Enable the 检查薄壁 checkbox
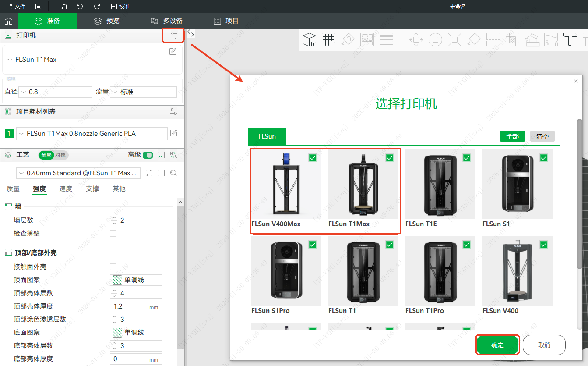This screenshot has width=588, height=366. (x=113, y=234)
